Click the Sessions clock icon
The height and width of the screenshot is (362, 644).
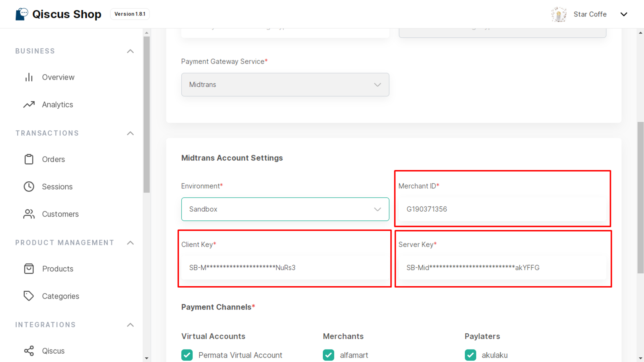tap(29, 186)
